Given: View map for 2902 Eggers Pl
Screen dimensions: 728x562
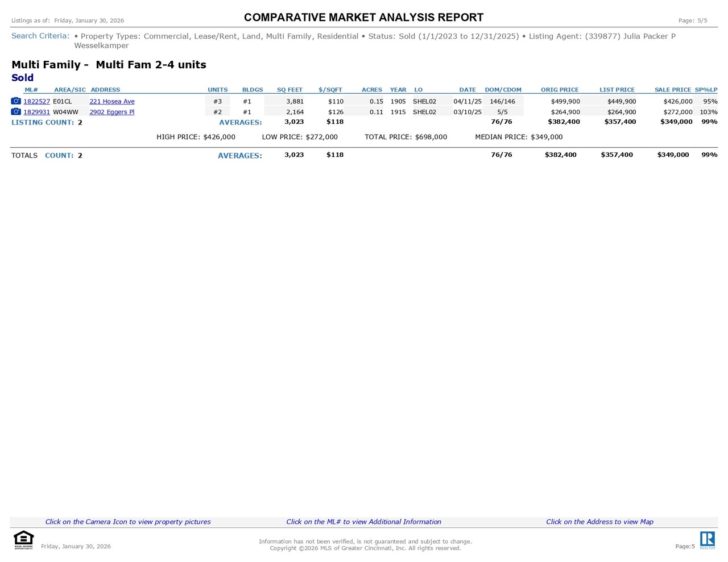Looking at the screenshot, I should pyautogui.click(x=112, y=113).
